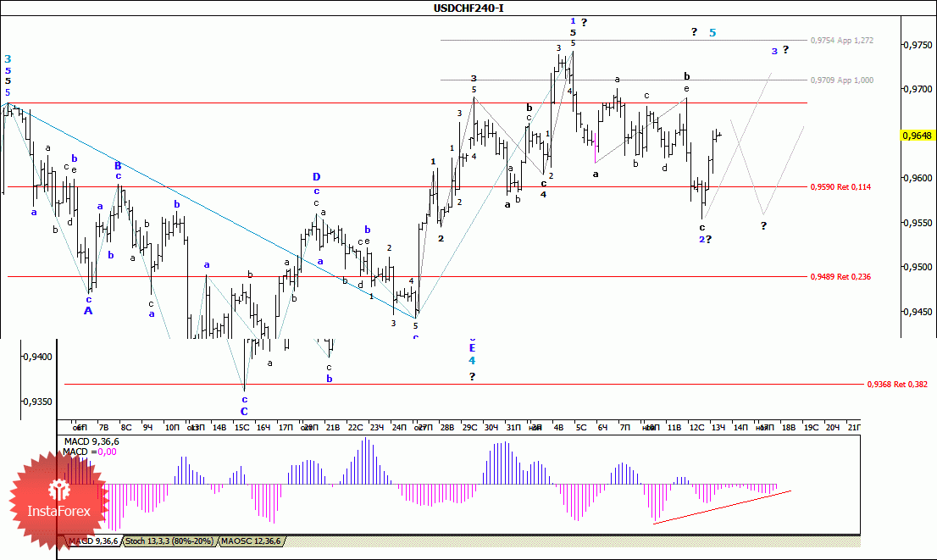Click the 0,9368 Ret 0,382 retracement label

click(897, 384)
